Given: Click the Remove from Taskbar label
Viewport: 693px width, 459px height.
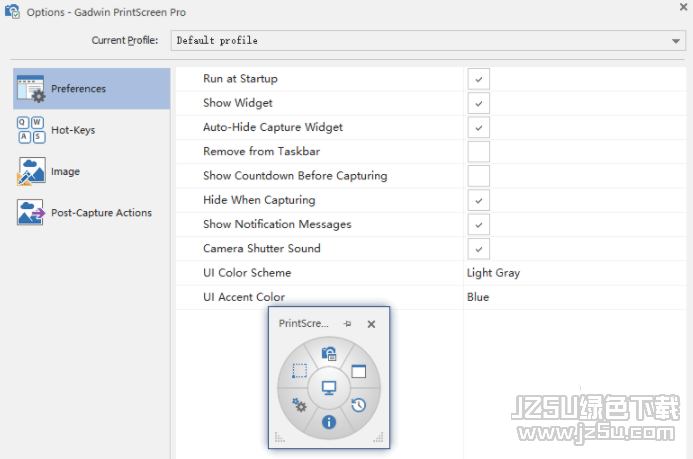Looking at the screenshot, I should 262,152.
